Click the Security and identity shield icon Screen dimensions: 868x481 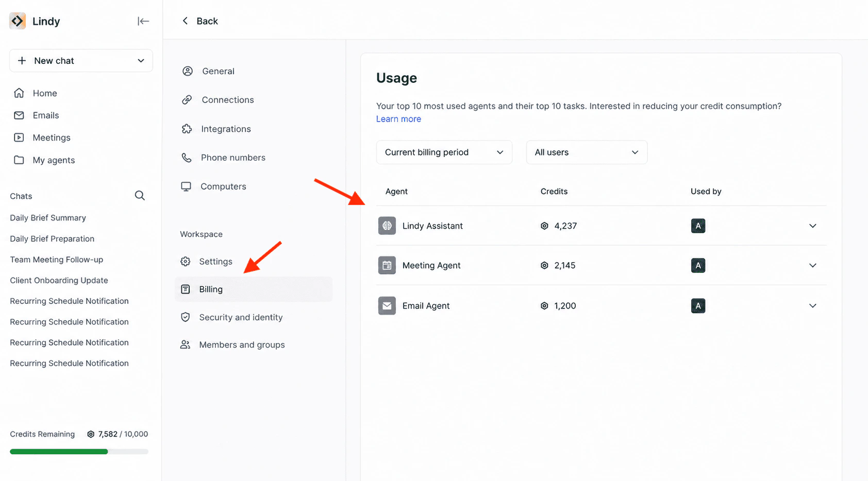coord(186,317)
